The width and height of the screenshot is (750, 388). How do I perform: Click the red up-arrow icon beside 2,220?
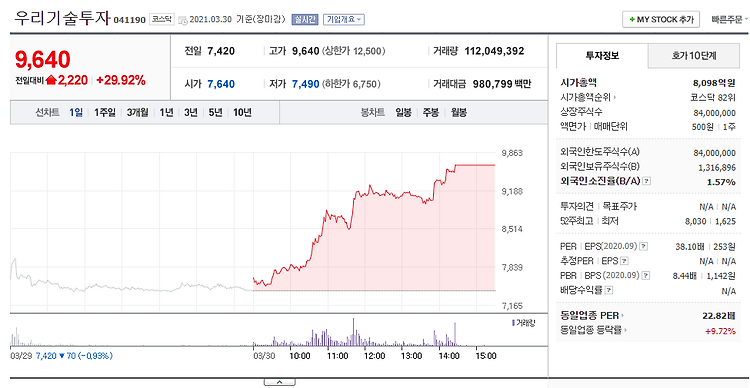[51, 80]
